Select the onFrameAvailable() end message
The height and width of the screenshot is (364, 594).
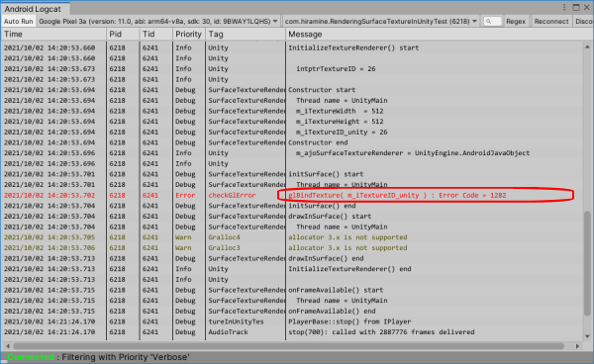click(332, 311)
